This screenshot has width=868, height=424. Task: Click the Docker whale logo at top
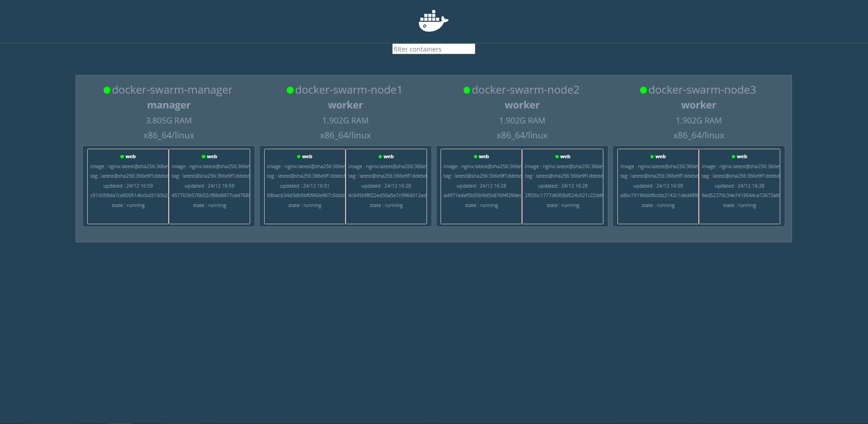point(432,20)
